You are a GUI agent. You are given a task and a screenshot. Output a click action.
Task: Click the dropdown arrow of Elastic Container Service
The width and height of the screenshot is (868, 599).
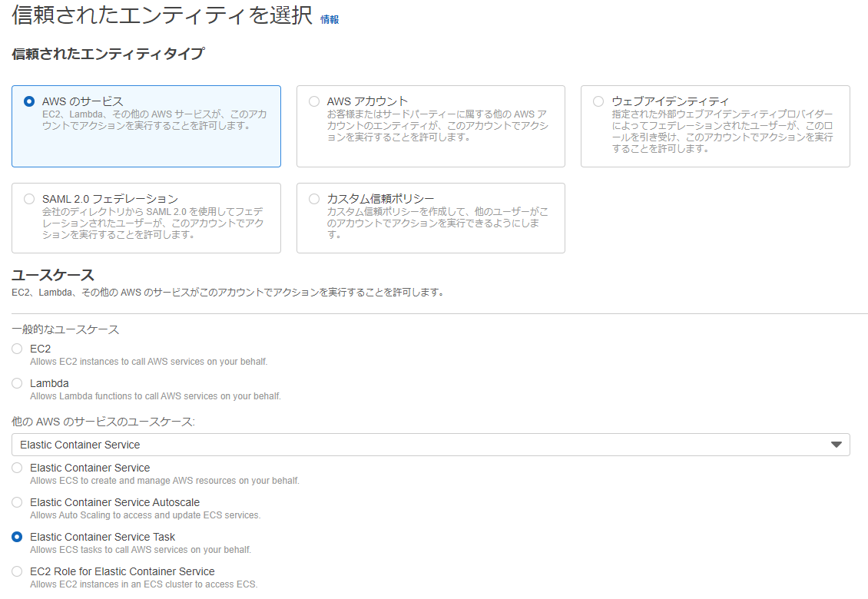(836, 445)
